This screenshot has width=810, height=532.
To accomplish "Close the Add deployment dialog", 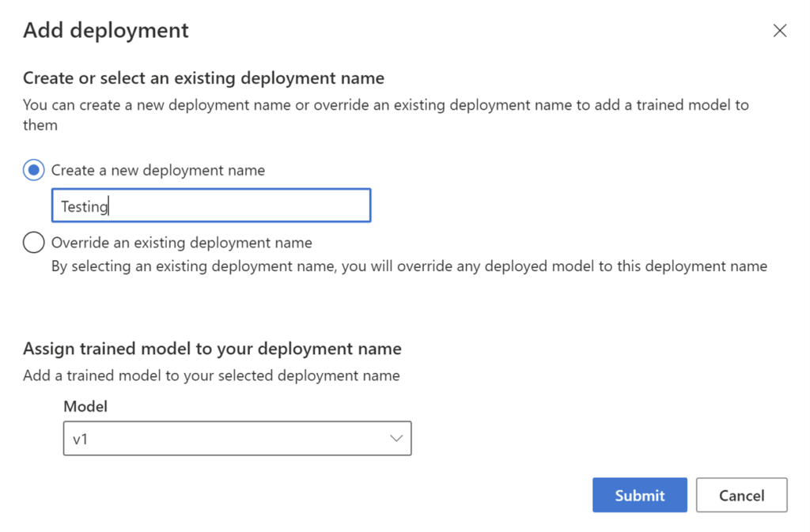I will point(780,30).
